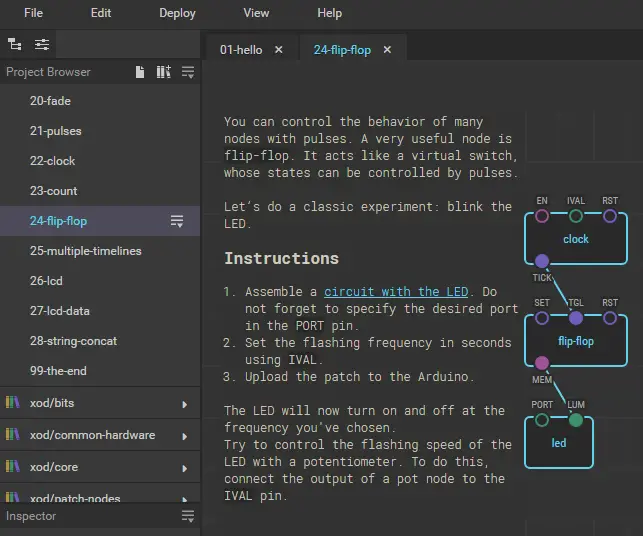Click the Instructions heading in the comment
The height and width of the screenshot is (536, 643).
(281, 258)
